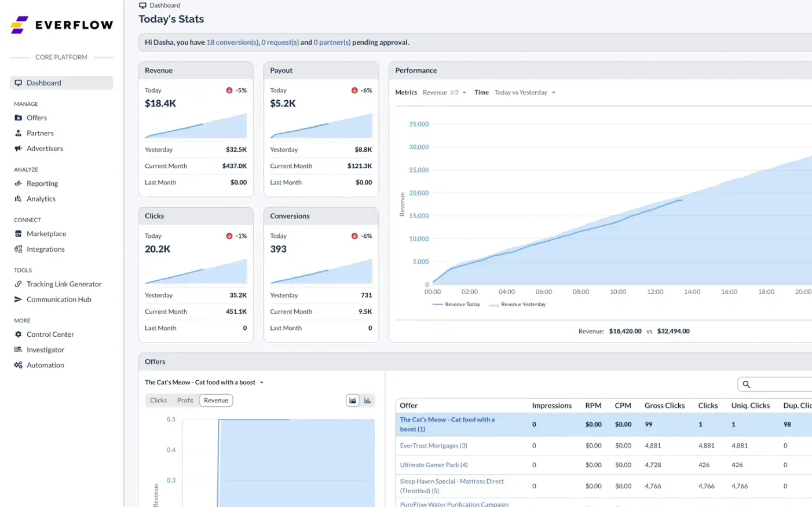Click the Revenue card sparkline chart
812x507 pixels.
click(196, 126)
